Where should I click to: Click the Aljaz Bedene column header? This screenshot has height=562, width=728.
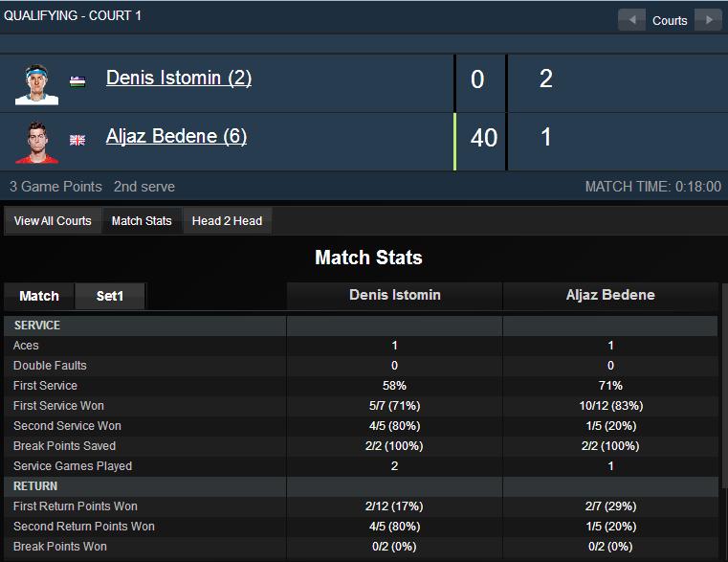click(610, 295)
